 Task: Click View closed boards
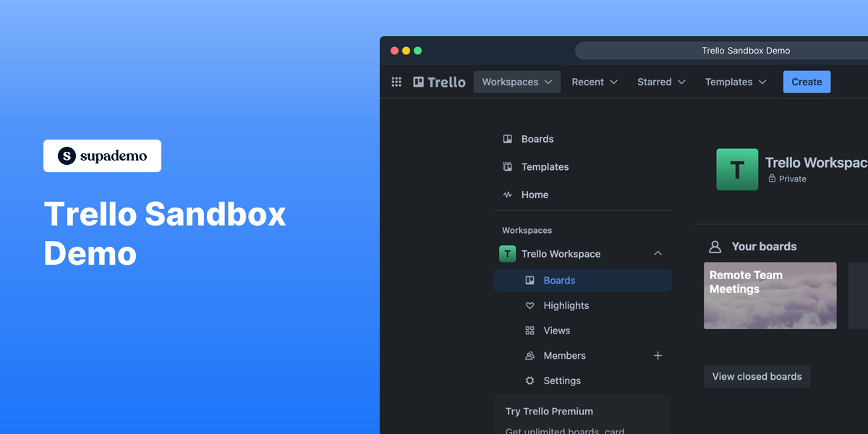tap(757, 376)
